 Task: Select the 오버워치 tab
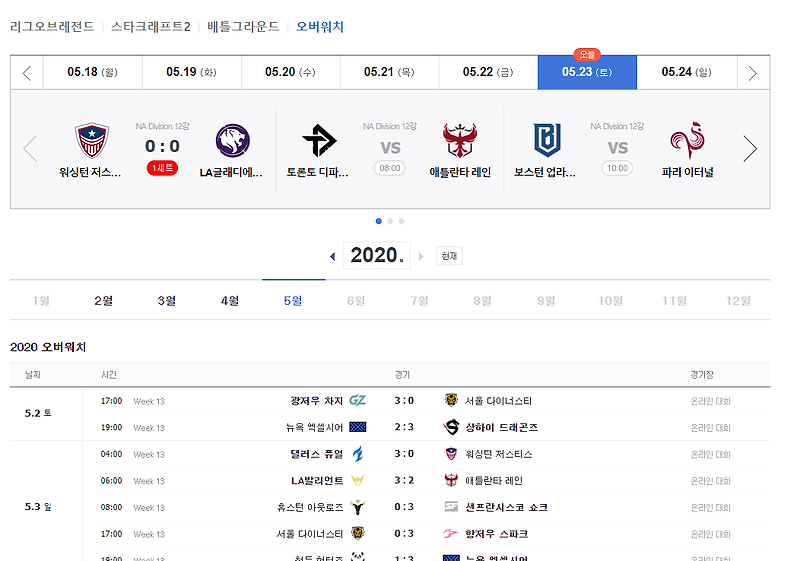coord(320,27)
